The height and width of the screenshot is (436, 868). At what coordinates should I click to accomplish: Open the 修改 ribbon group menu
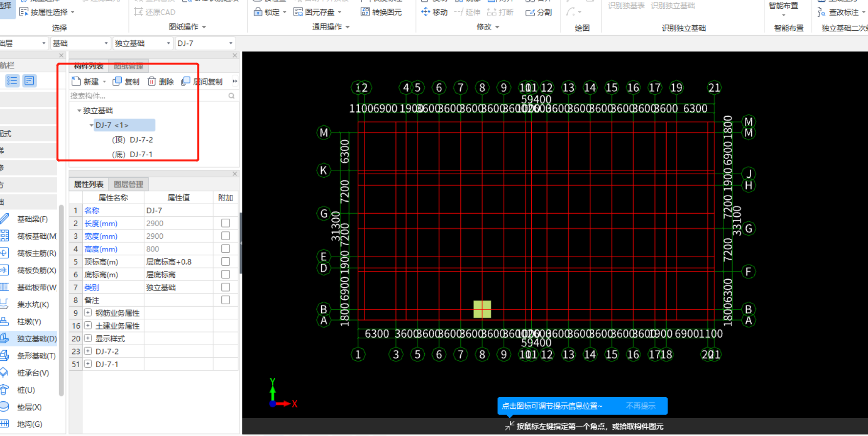click(488, 27)
